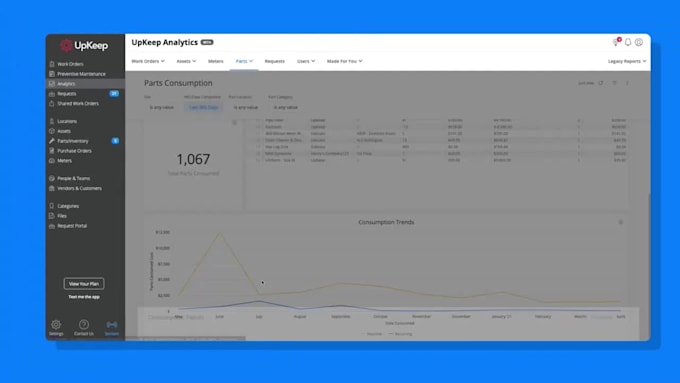Open the notifications bell
680x383 pixels.
[628, 42]
